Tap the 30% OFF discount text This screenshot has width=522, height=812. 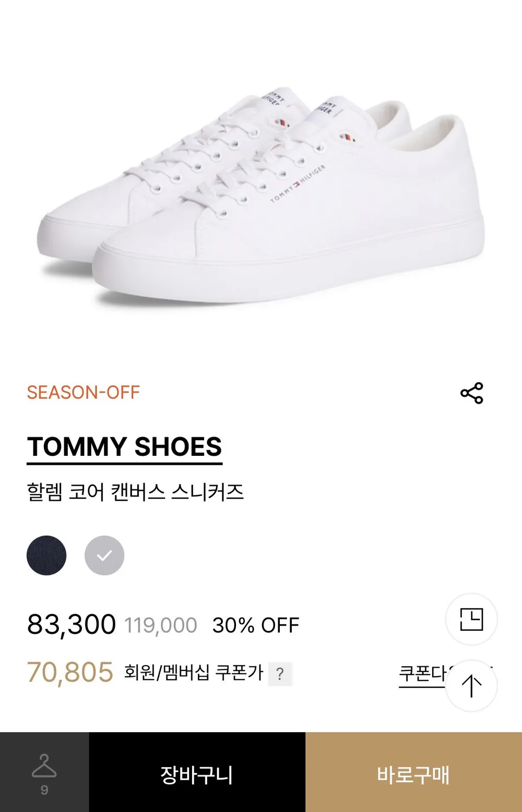[256, 625]
